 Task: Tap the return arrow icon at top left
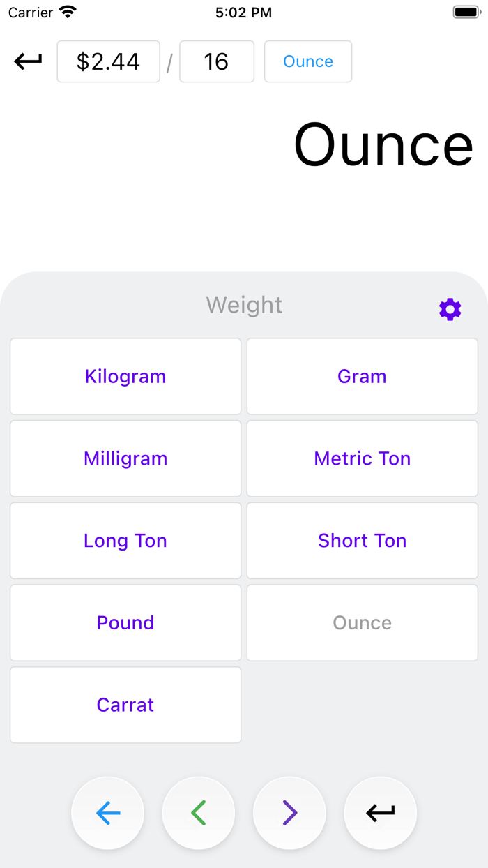pyautogui.click(x=28, y=61)
